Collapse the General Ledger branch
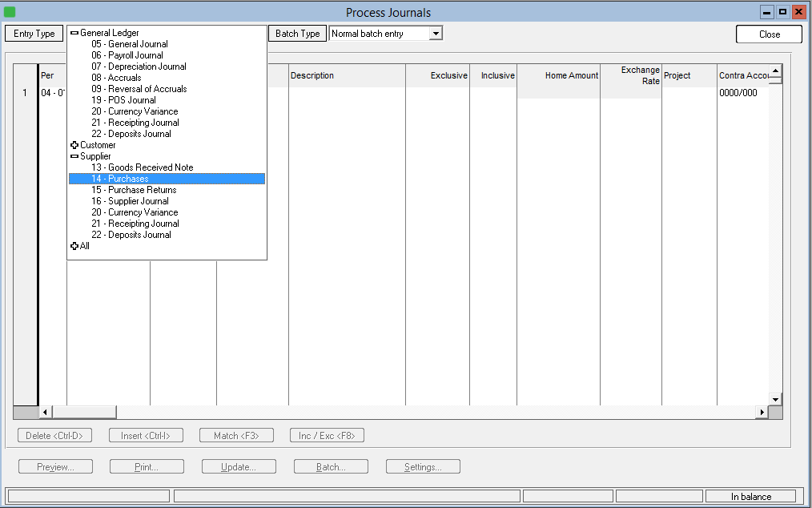 tap(74, 33)
